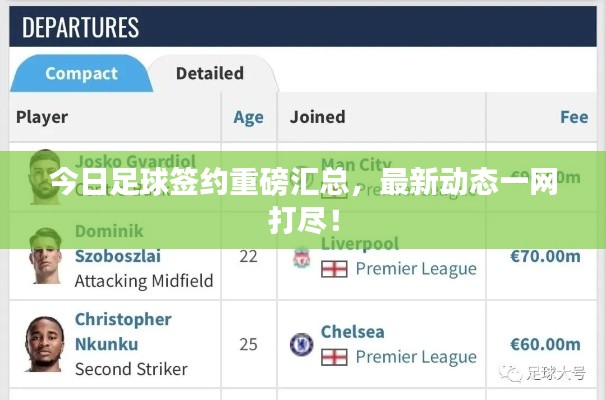Open Christopher Nkunku's player profile link
This screenshot has height=400, width=606.
point(123,331)
